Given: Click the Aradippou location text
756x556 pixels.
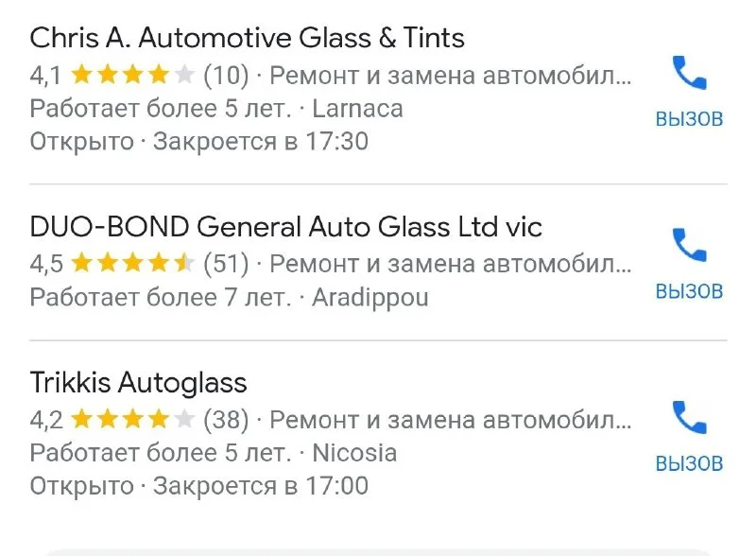Looking at the screenshot, I should tap(370, 298).
